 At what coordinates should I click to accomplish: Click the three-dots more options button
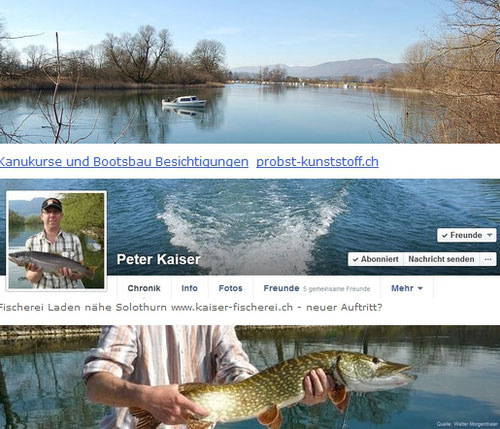click(x=488, y=259)
